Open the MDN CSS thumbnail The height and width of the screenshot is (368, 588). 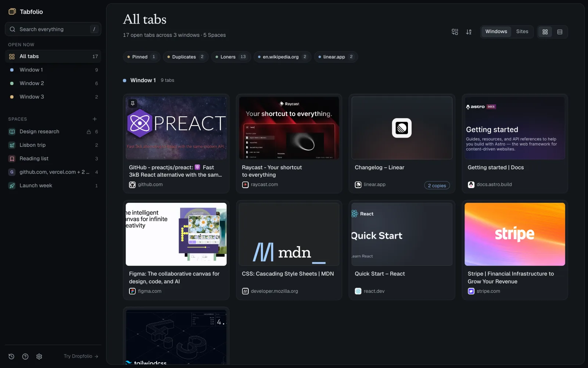pyautogui.click(x=289, y=234)
